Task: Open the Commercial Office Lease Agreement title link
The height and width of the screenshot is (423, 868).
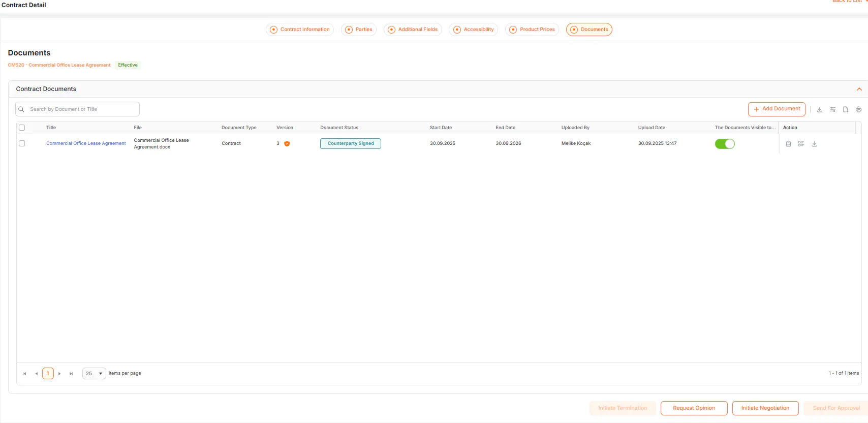Action: 86,143
